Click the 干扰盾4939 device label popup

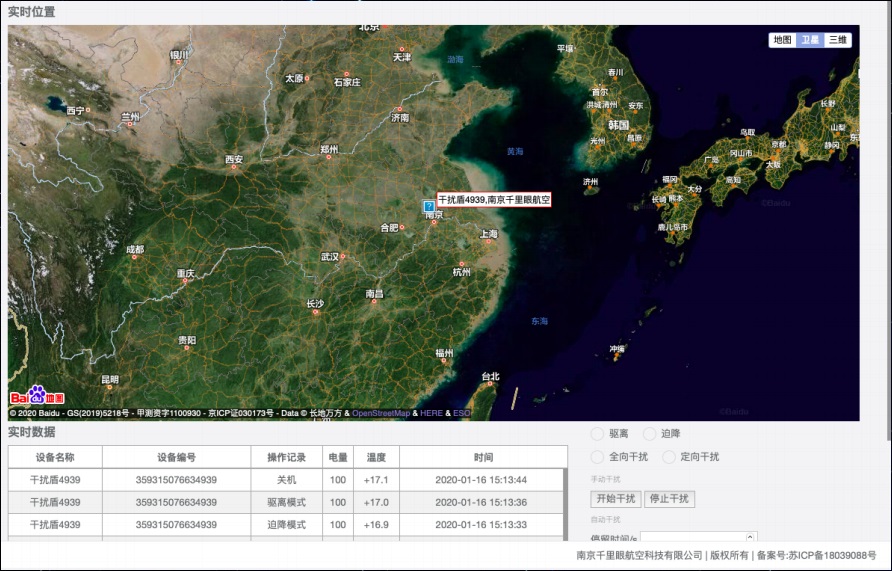coord(494,200)
